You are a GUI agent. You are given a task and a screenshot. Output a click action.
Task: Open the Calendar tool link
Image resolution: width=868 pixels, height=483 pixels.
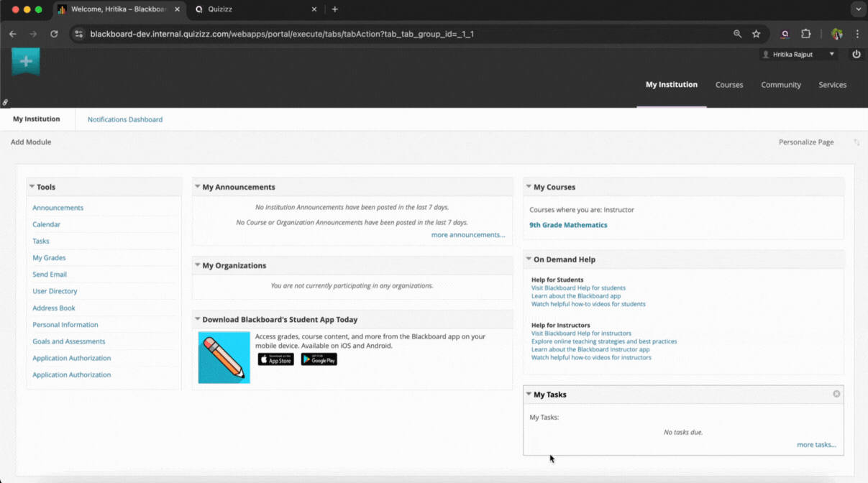[47, 224]
